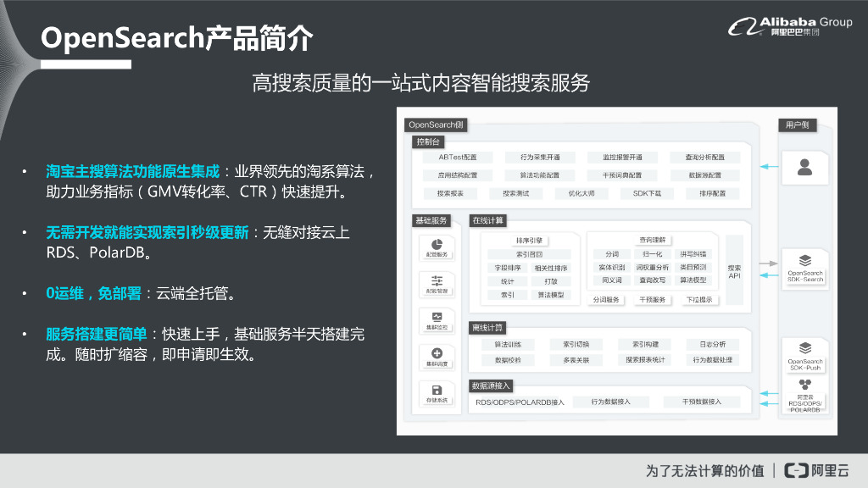Click the floppy disk 存储系统 icon
This screenshot has width=868, height=488.
tap(437, 390)
